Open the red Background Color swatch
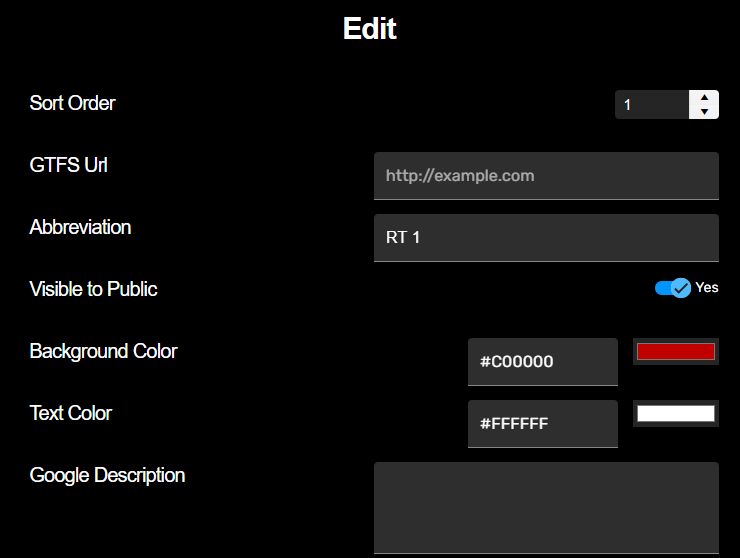 pyautogui.click(x=675, y=352)
